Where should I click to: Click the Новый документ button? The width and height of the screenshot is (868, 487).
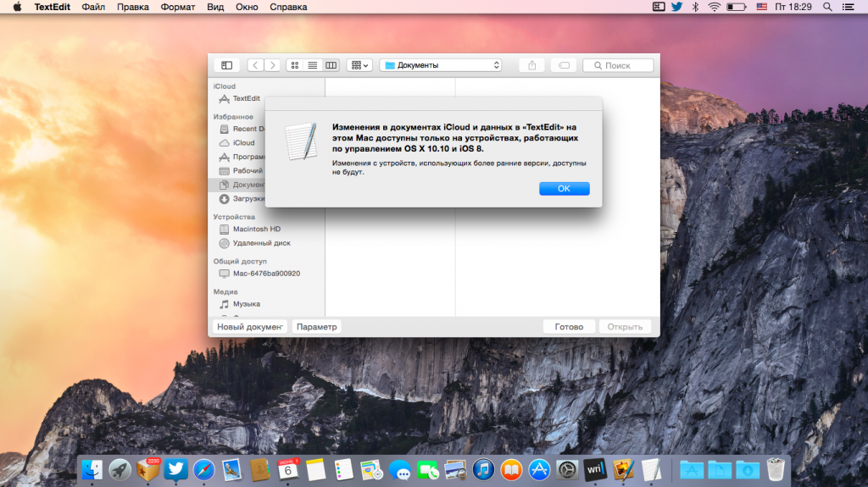point(250,327)
